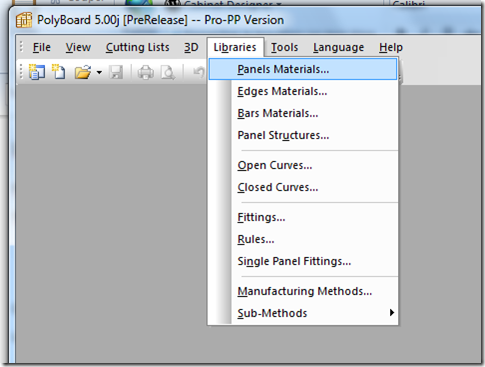Choose Edges Materials... menu entry
Viewport: 485px width, 367px height.
click(x=303, y=91)
